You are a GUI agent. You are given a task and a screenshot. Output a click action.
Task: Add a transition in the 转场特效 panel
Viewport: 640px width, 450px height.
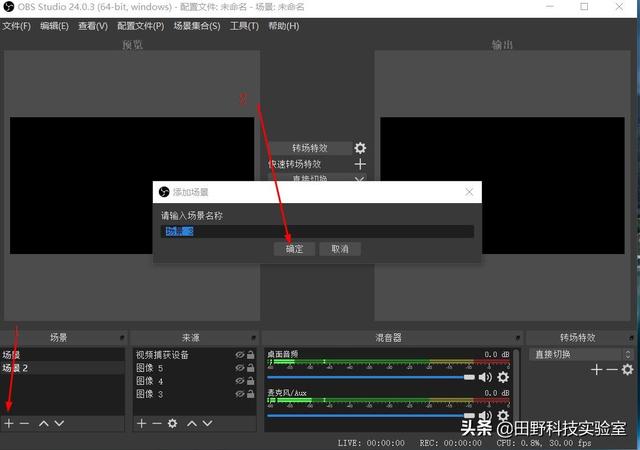pyautogui.click(x=596, y=370)
